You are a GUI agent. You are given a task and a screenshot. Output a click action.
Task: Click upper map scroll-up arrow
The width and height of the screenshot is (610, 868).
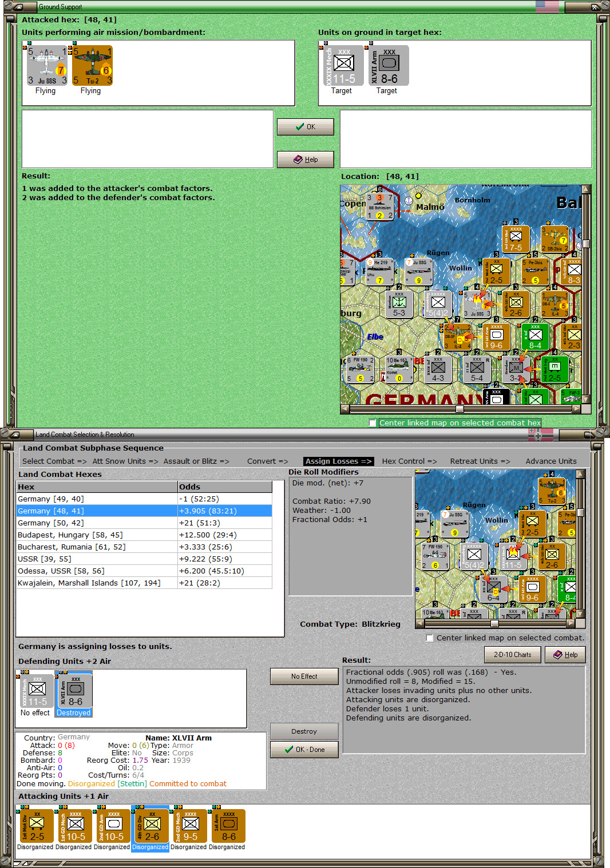tap(586, 189)
